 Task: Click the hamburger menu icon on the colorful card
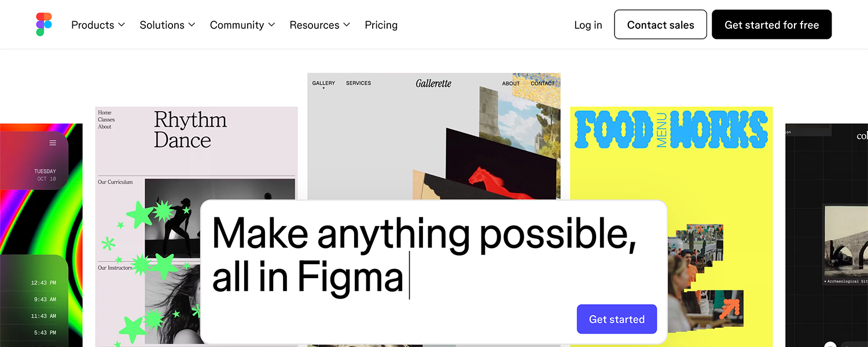tap(53, 143)
